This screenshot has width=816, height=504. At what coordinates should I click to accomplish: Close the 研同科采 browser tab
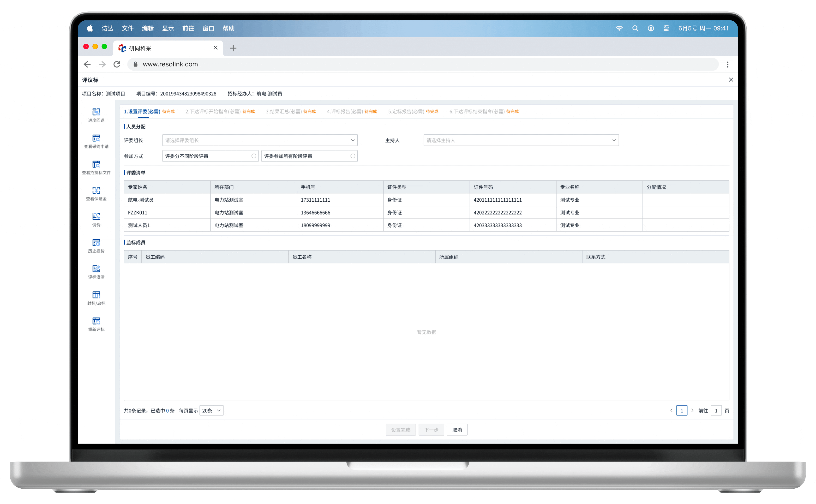[216, 48]
